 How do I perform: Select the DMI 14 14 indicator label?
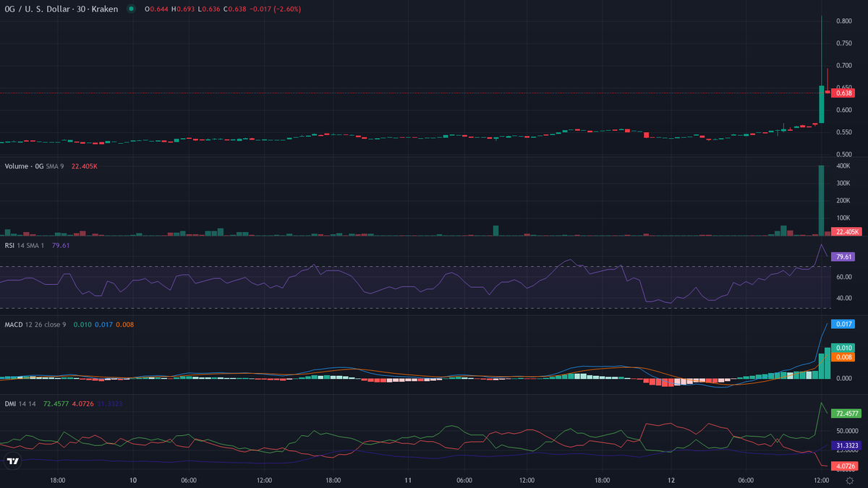21,404
